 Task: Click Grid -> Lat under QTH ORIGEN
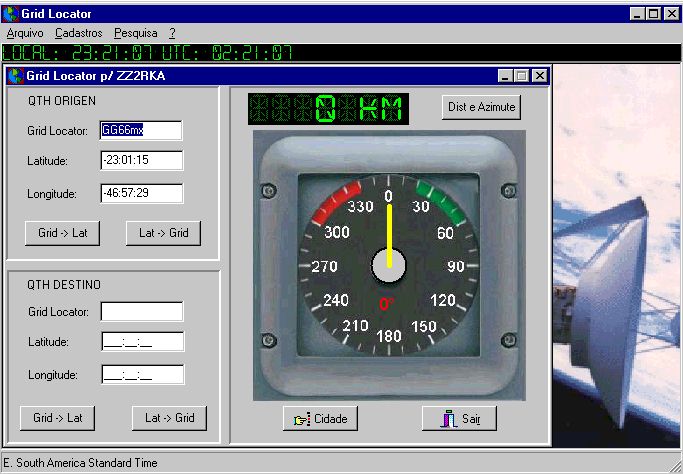click(x=62, y=233)
